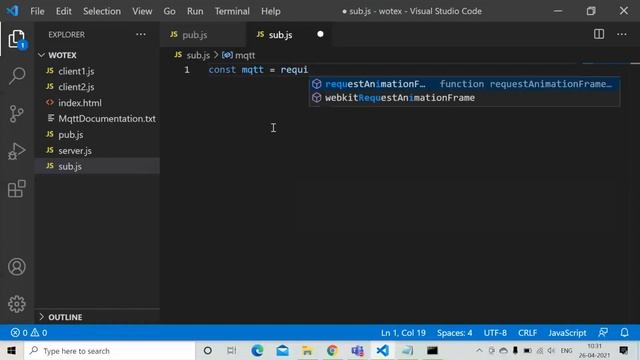This screenshot has width=640, height=360.
Task: Choose the requestAnimationFrame suggestion
Action: [x=464, y=84]
